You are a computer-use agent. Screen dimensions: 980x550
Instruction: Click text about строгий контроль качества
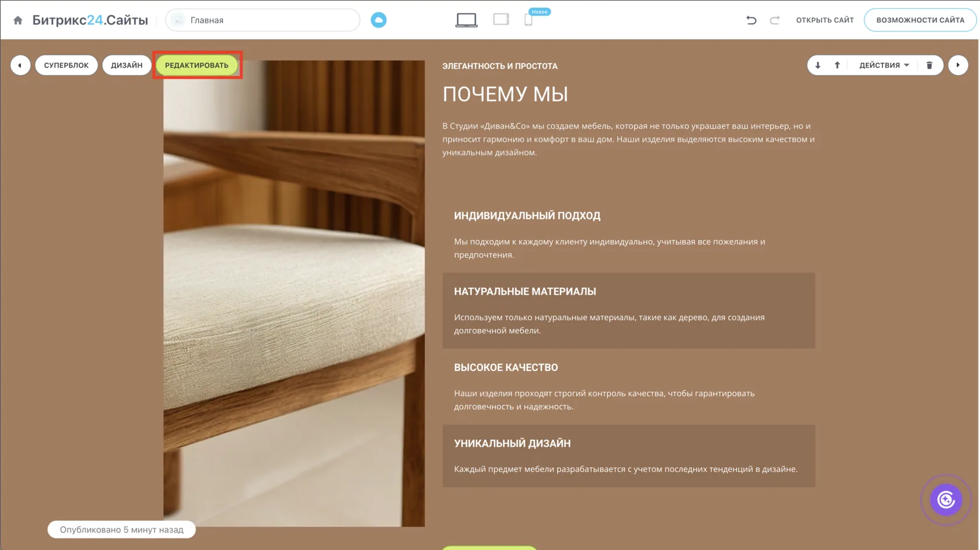tap(604, 400)
